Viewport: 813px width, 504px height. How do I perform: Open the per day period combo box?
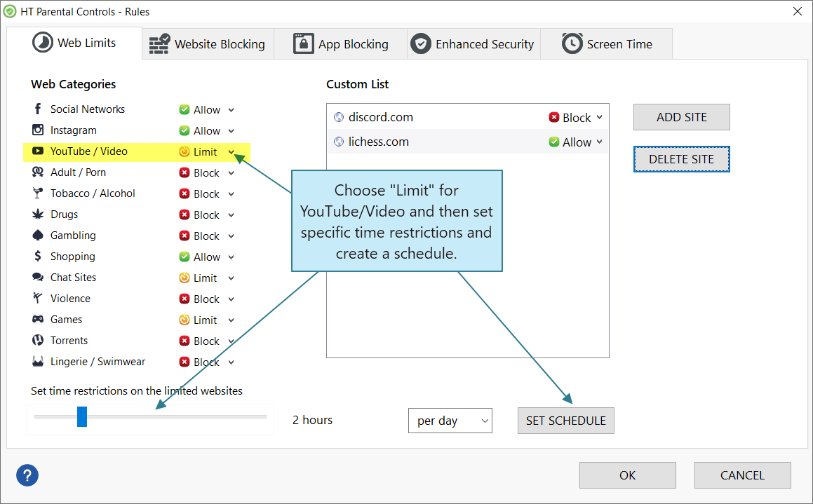pyautogui.click(x=450, y=421)
